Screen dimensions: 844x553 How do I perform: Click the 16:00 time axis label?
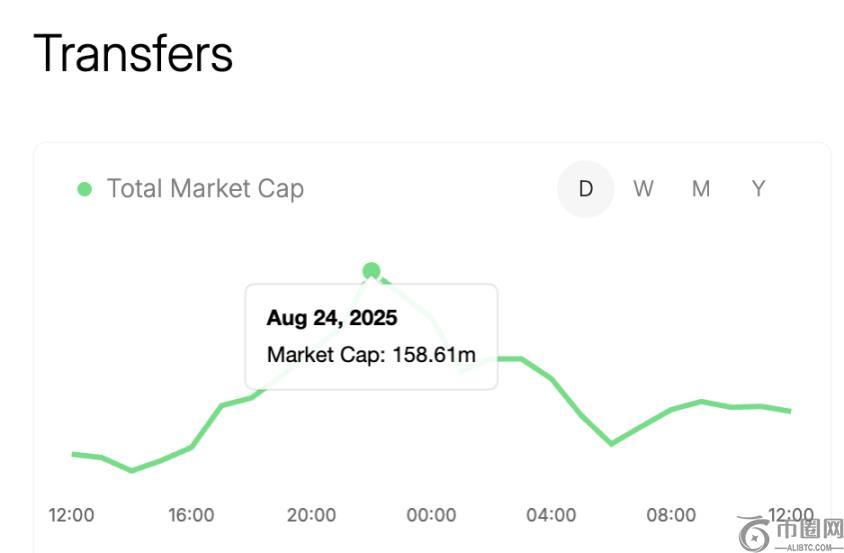[191, 515]
